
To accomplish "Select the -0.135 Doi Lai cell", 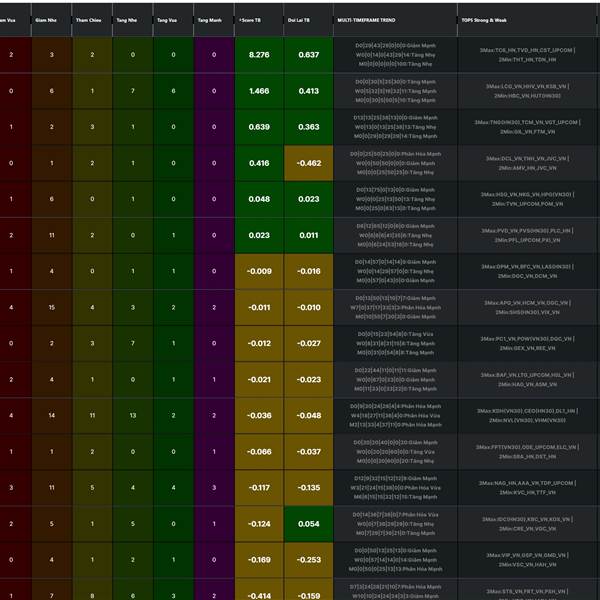I will 308,488.
